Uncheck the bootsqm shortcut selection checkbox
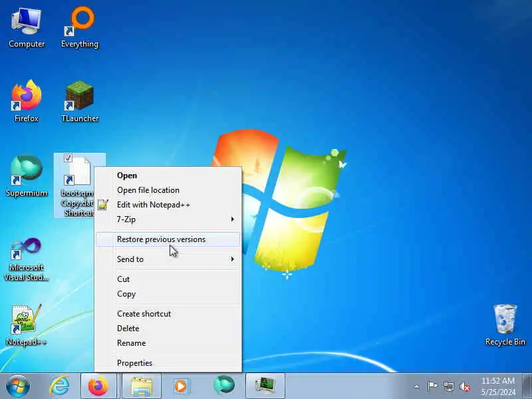 [68, 158]
